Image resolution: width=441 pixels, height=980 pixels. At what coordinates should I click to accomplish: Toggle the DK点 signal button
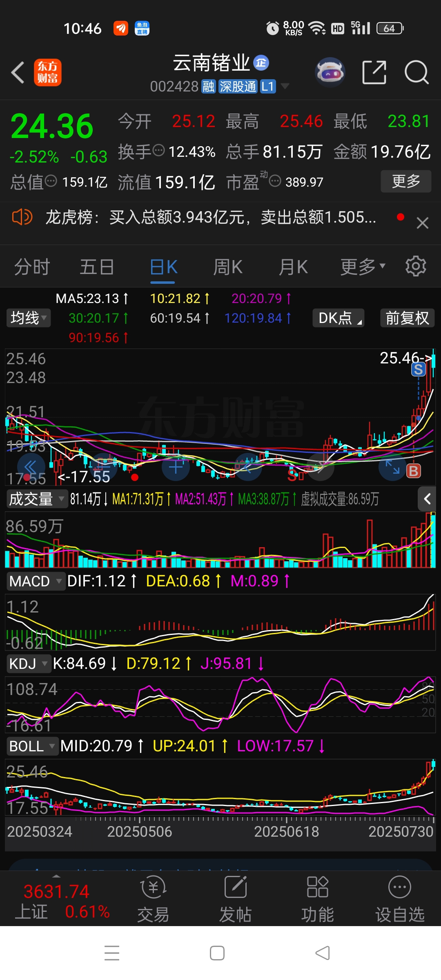click(338, 318)
